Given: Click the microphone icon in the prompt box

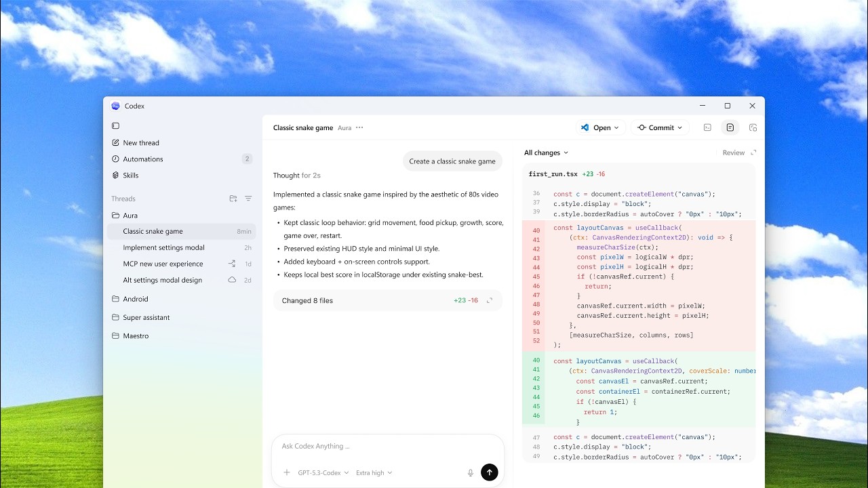Looking at the screenshot, I should 471,472.
